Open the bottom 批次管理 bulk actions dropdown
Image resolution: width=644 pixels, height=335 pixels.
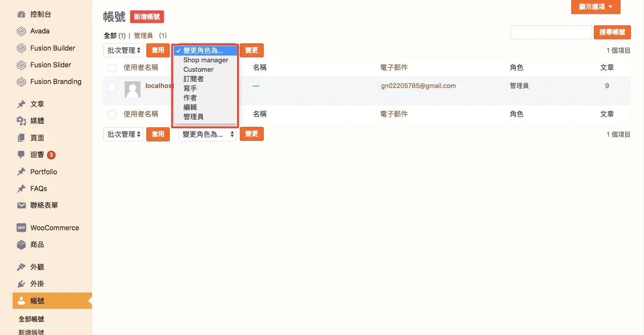tap(123, 134)
